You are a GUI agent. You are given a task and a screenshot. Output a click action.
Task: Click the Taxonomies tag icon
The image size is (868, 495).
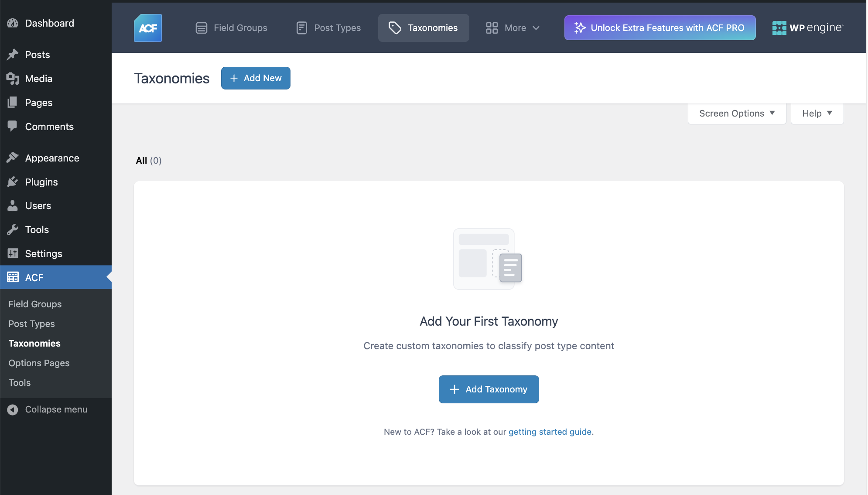pyautogui.click(x=395, y=27)
